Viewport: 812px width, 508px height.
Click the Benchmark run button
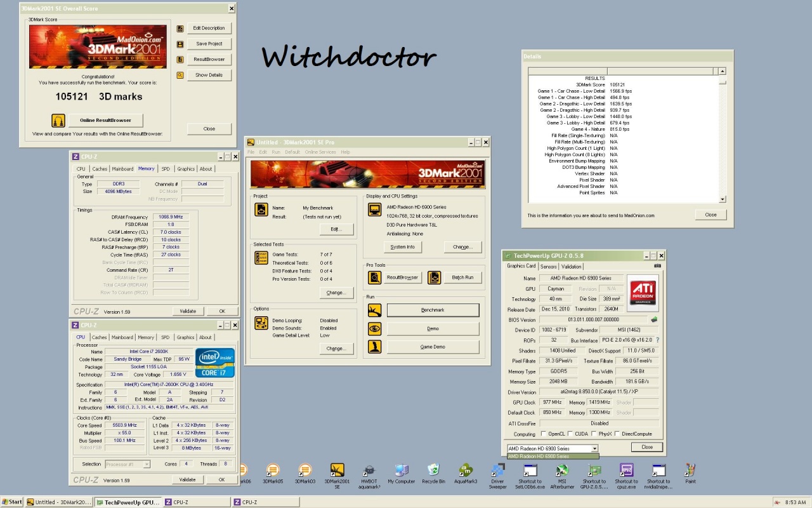[x=433, y=310]
